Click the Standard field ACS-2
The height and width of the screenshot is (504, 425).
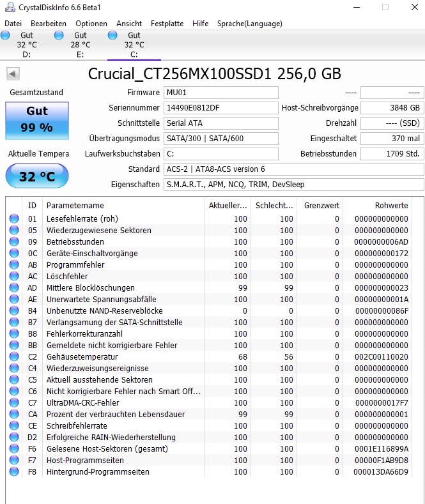coord(294,169)
